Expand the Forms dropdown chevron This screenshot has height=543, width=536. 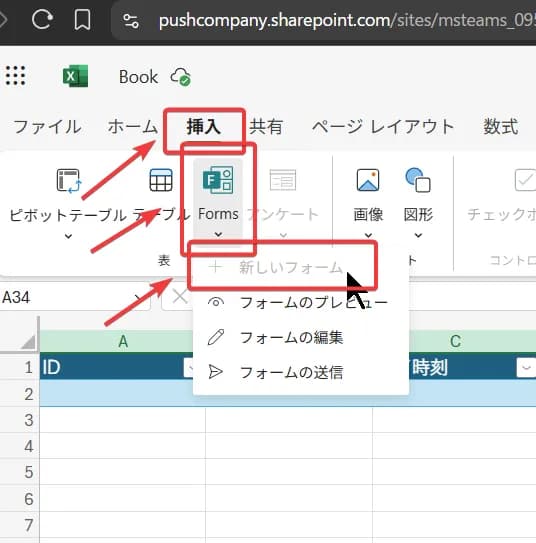218,235
